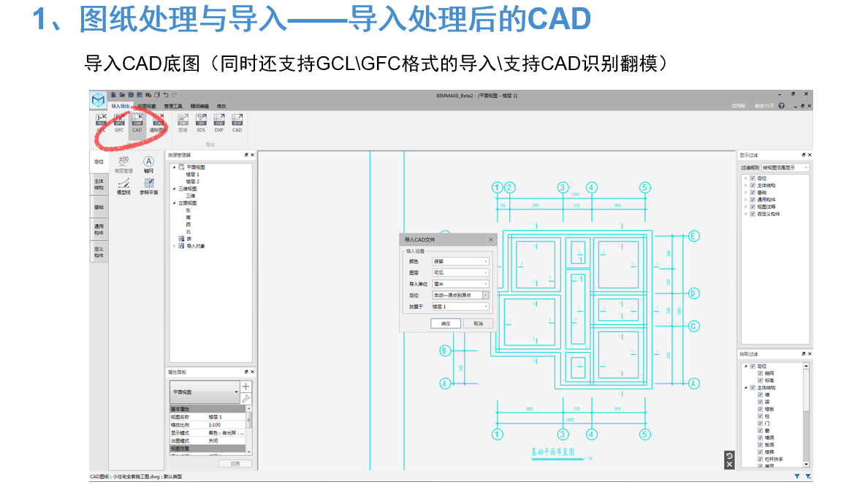Open the 定位 positioning dropdown in dialog
Screen dimensions: 868x490
click(460, 295)
